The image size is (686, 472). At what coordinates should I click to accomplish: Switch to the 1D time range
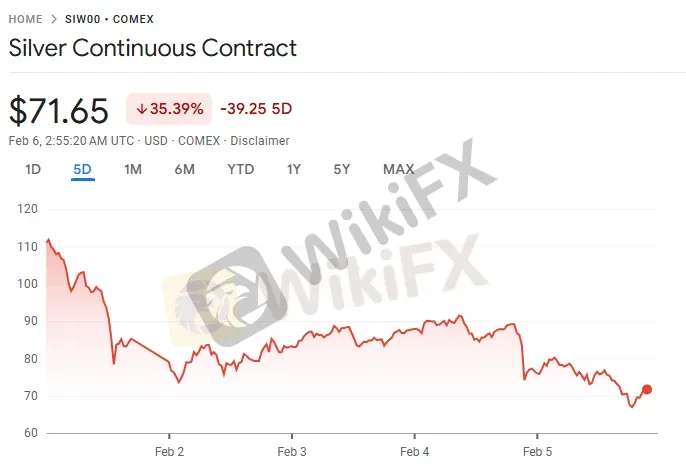(33, 169)
